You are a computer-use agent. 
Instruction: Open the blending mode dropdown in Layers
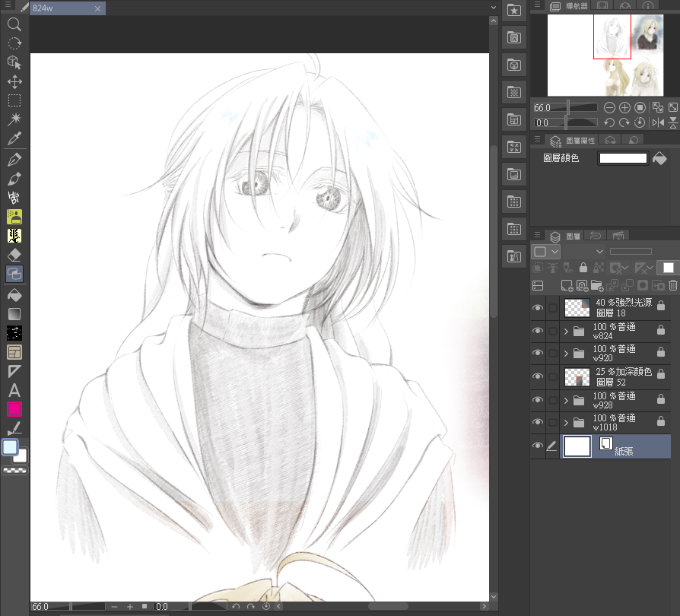(x=584, y=252)
